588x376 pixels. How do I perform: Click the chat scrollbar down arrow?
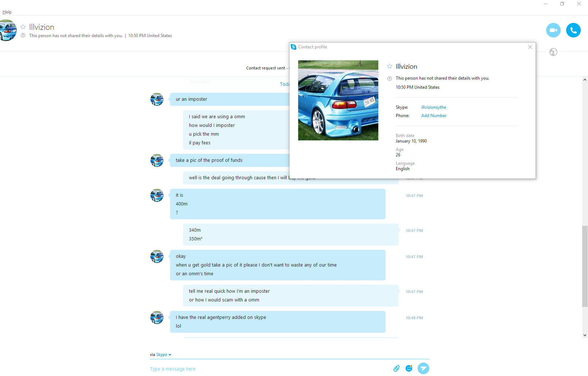(x=585, y=335)
